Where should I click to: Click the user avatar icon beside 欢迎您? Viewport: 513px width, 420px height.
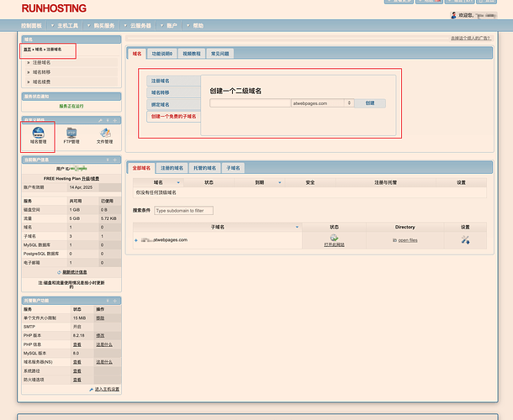(x=453, y=15)
